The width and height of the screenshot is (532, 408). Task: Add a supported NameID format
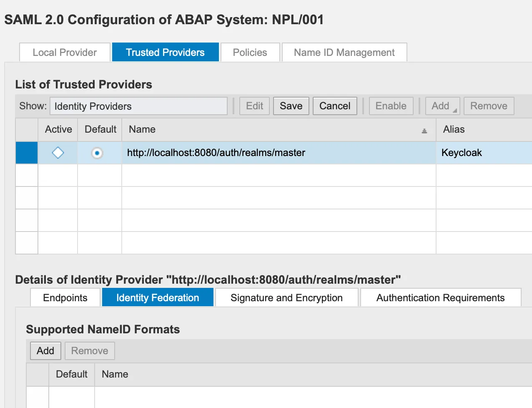tap(45, 351)
